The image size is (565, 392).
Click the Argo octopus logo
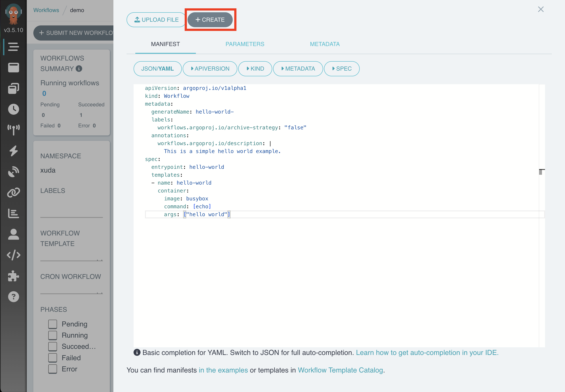click(x=14, y=14)
